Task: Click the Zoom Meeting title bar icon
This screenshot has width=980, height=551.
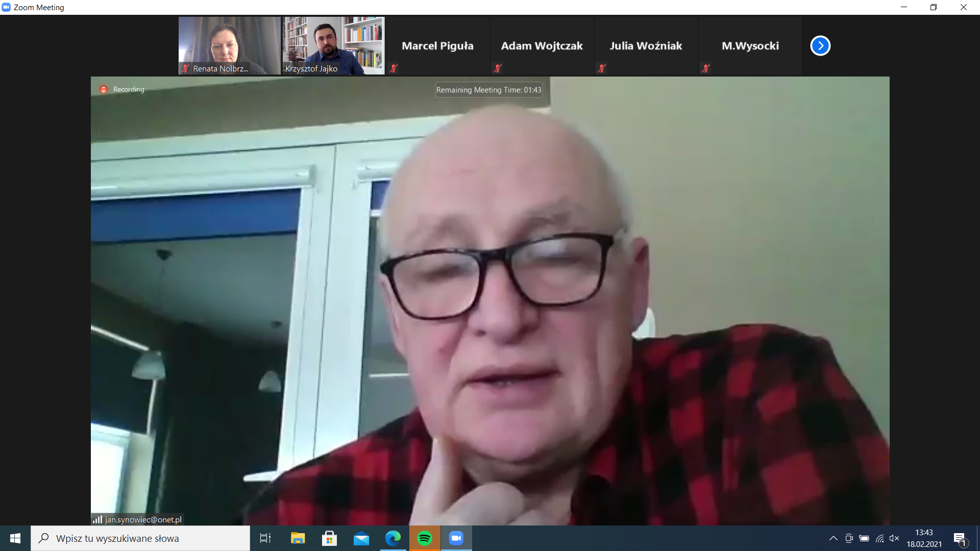Action: [x=6, y=7]
